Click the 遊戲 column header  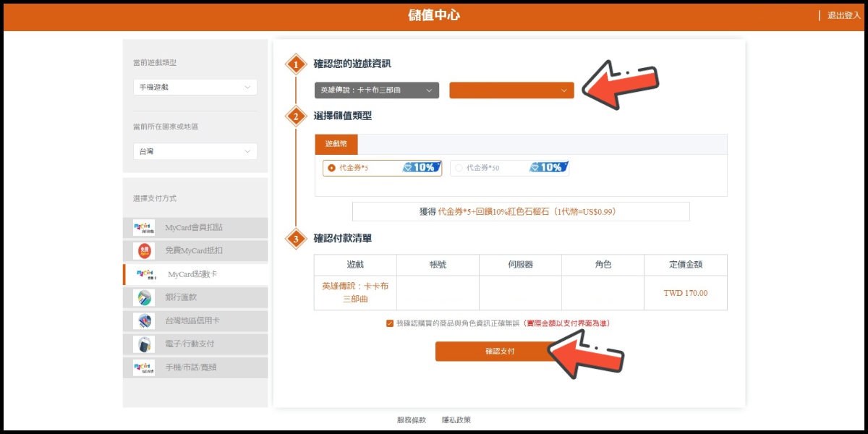[x=356, y=265]
